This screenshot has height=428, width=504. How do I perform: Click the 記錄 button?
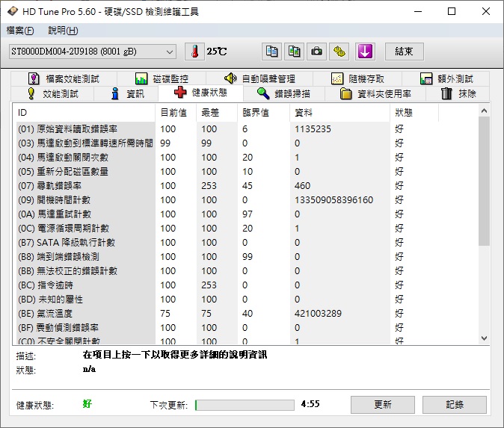coord(455,405)
